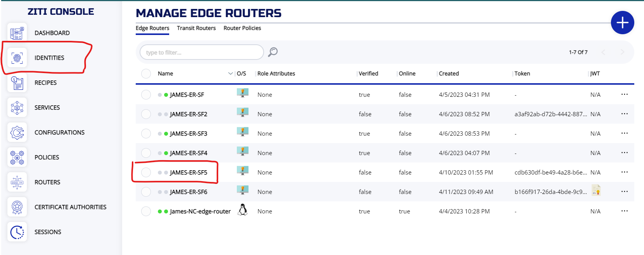Viewport: 644px width, 255px height.
Task: Select the JAMES-ER-SF5 row checkbox
Action: tap(146, 173)
